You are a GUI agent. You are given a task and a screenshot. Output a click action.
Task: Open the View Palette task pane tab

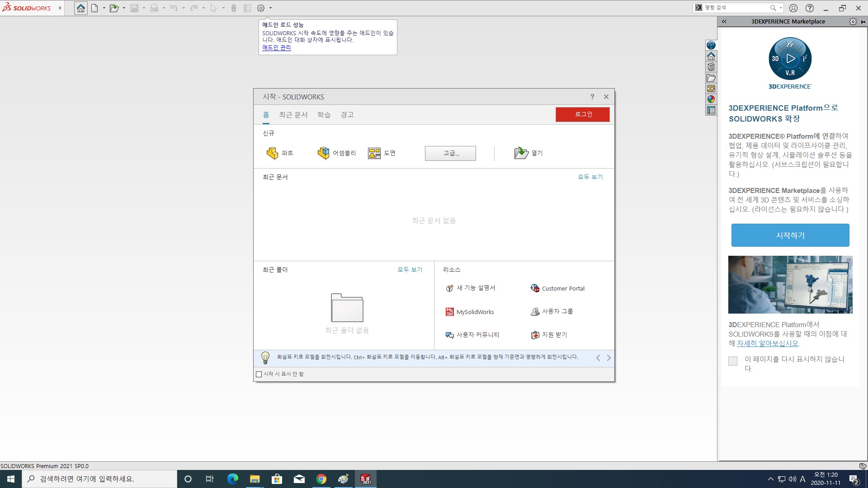tap(711, 89)
